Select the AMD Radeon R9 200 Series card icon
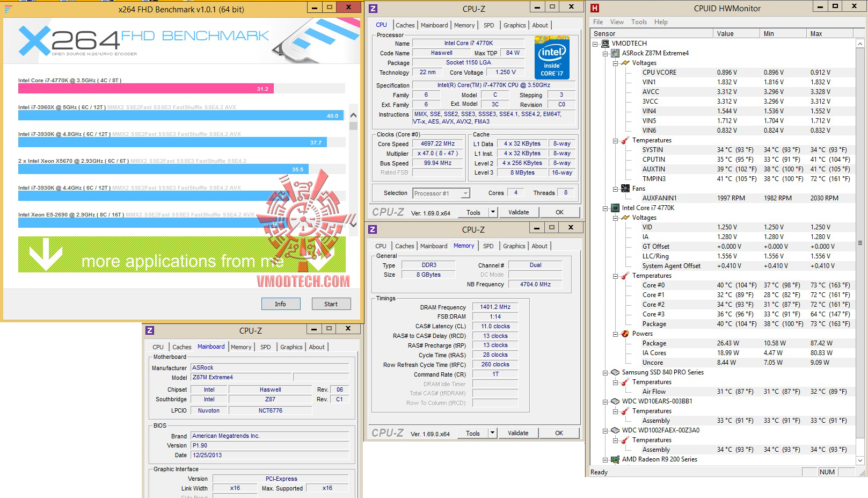Screen dimensions: 868x498 615,459
